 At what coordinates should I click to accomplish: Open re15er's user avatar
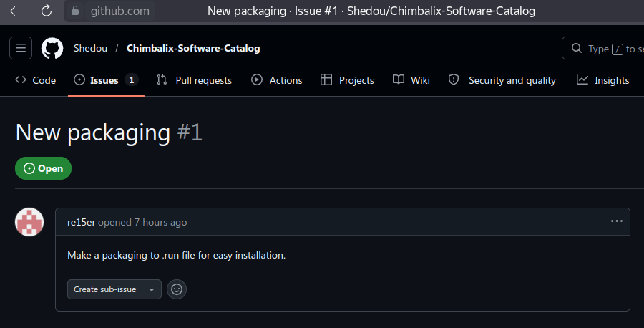[29, 222]
